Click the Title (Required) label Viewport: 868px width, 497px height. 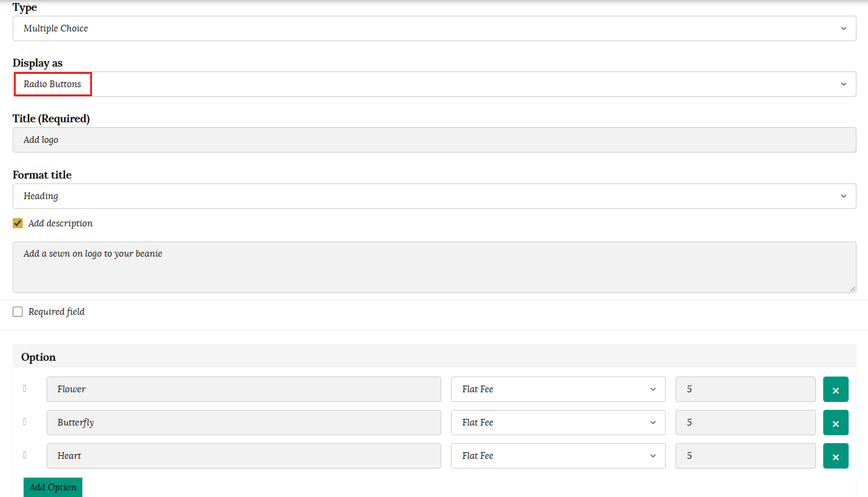(x=51, y=119)
